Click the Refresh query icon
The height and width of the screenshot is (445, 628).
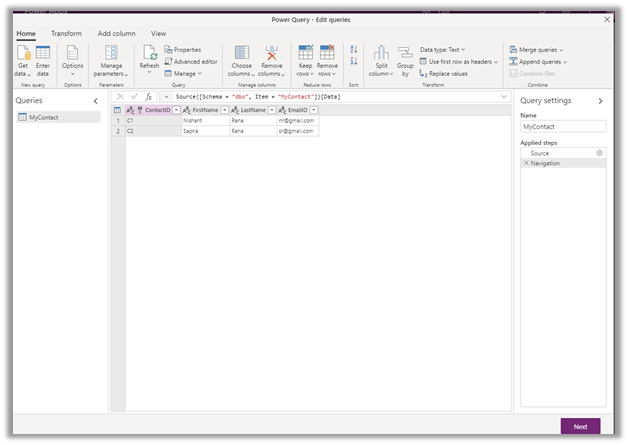point(149,55)
